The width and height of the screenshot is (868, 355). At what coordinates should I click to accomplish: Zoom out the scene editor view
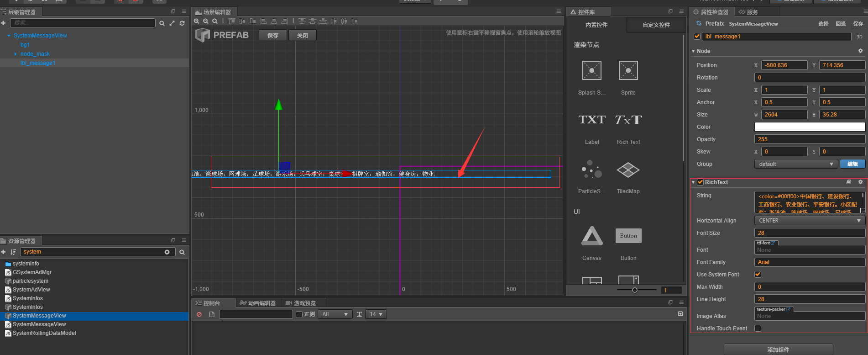206,21
